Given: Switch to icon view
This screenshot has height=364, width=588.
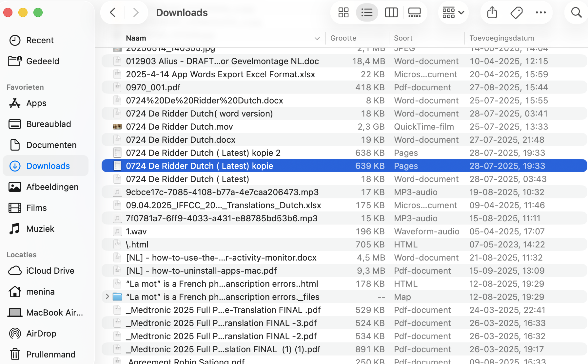Looking at the screenshot, I should 343,12.
